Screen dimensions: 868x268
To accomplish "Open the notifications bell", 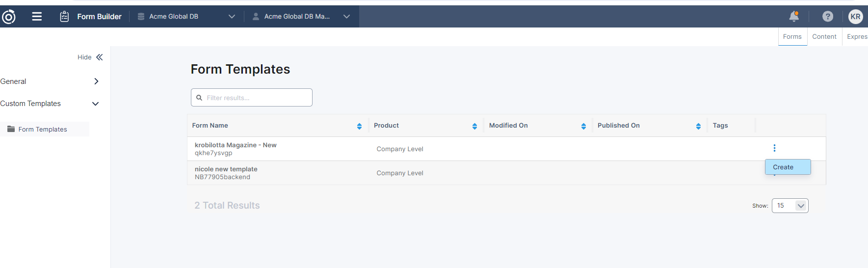I will (x=793, y=17).
